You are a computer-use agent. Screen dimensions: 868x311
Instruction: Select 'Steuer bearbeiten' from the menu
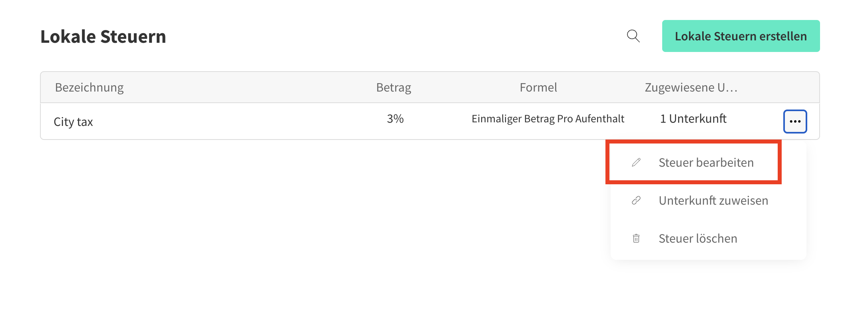(x=706, y=163)
